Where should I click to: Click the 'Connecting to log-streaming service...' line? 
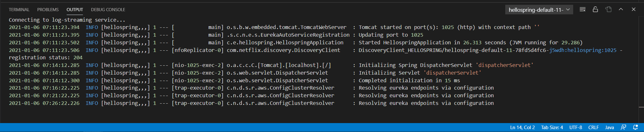point(67,20)
